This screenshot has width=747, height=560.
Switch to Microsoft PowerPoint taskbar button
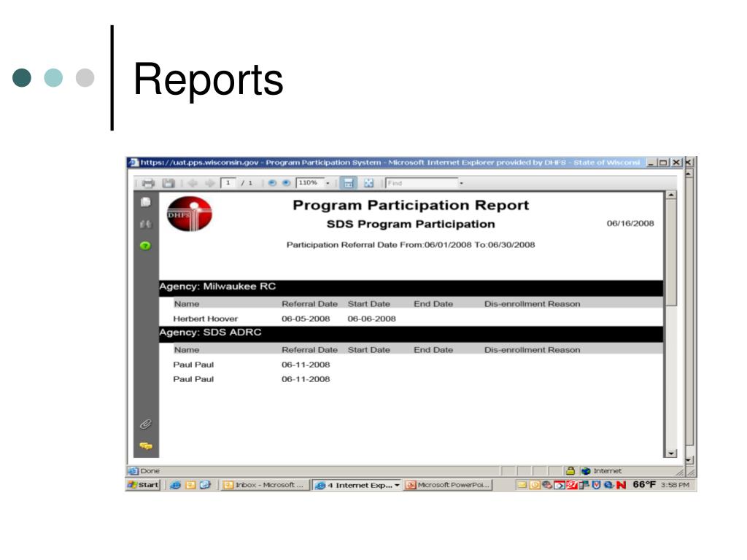449,485
